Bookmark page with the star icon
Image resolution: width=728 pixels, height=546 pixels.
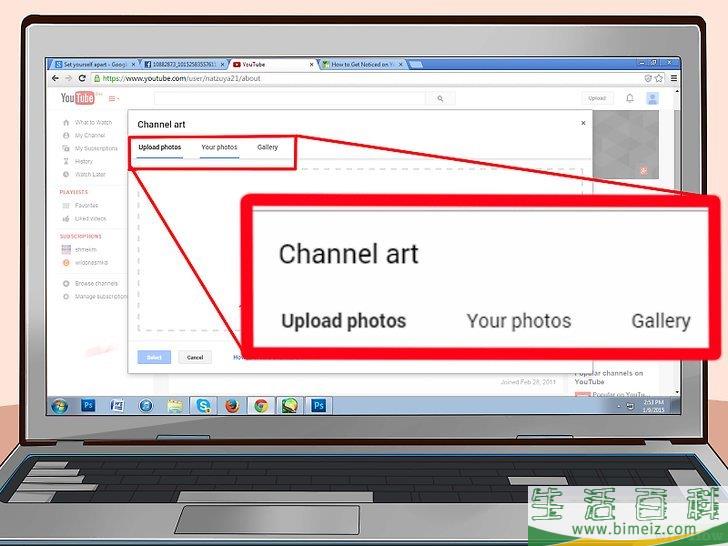[x=659, y=78]
